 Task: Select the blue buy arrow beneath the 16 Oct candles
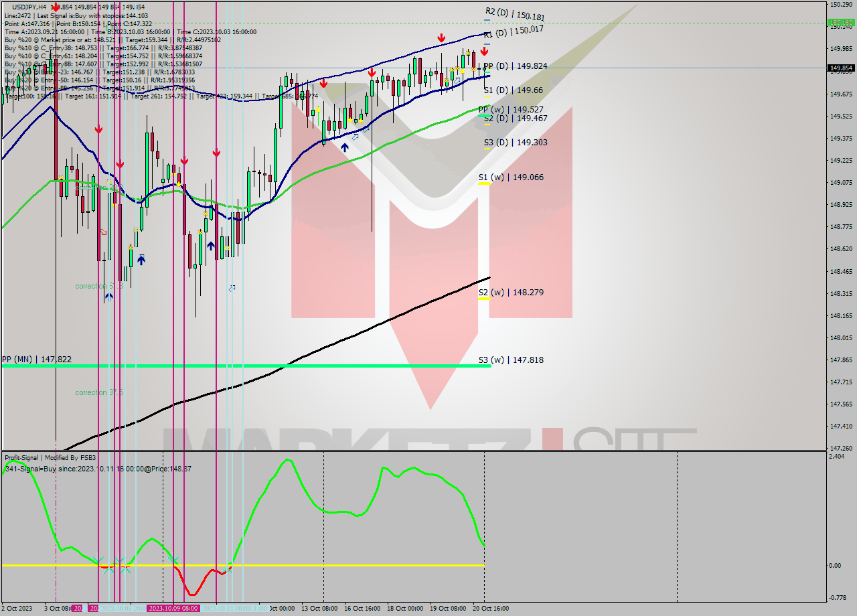coord(345,146)
